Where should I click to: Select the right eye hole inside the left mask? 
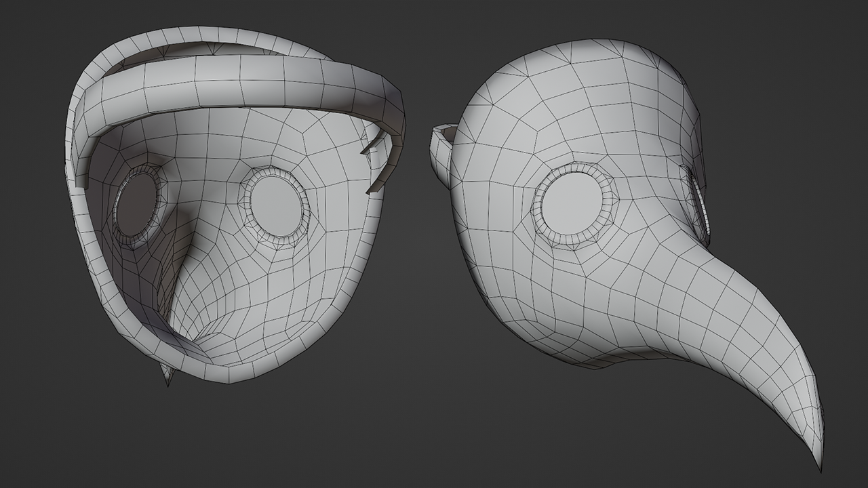276,206
